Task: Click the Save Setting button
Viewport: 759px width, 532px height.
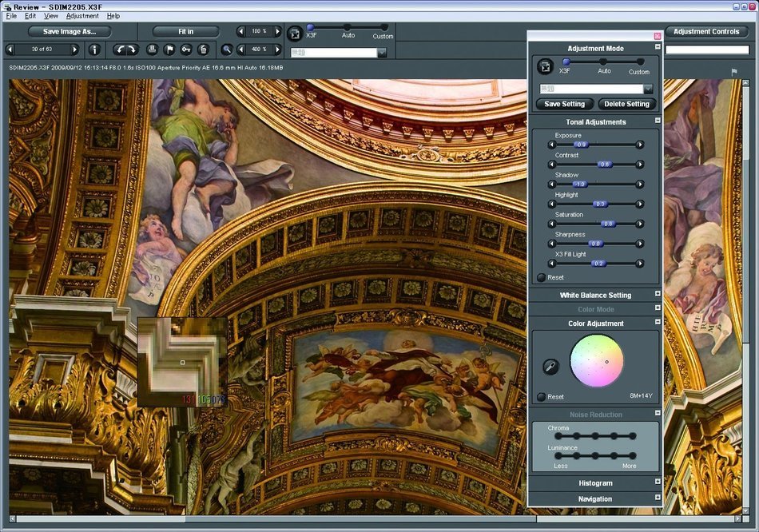Action: coord(564,104)
